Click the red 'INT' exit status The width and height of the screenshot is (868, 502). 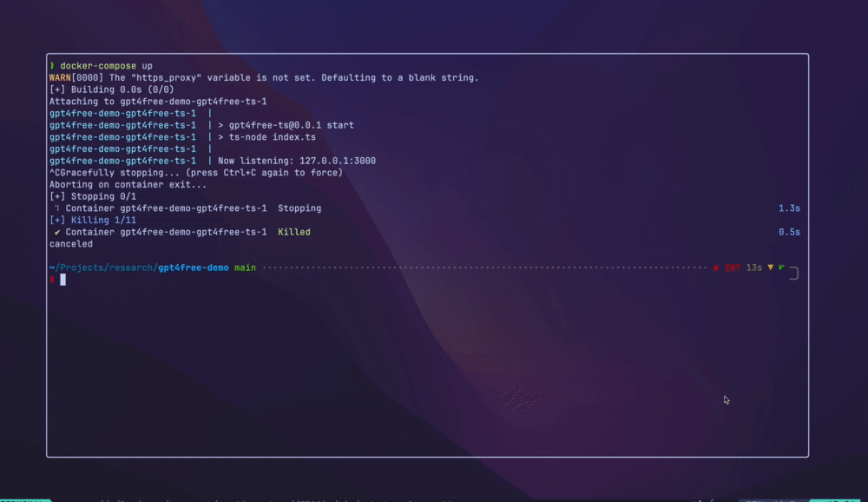click(733, 268)
